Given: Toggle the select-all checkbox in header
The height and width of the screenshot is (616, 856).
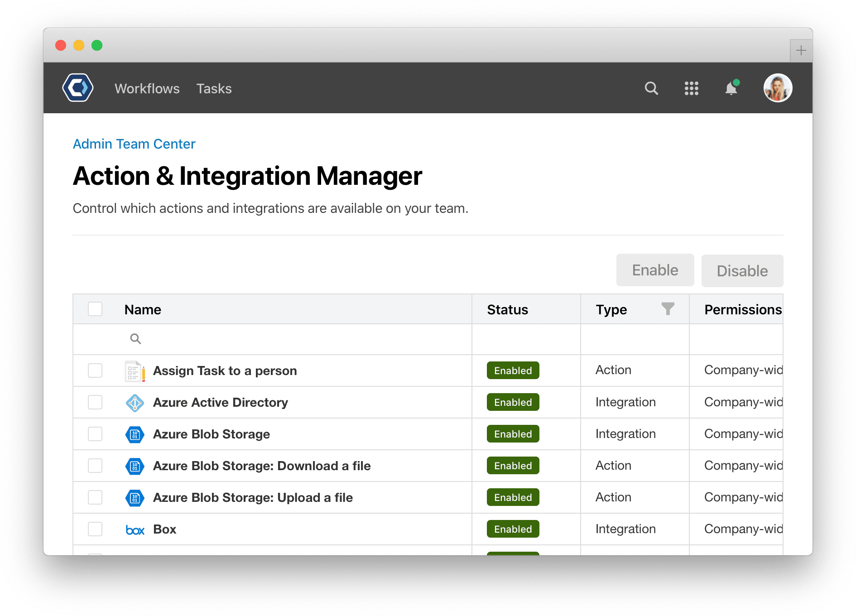Looking at the screenshot, I should (x=95, y=309).
